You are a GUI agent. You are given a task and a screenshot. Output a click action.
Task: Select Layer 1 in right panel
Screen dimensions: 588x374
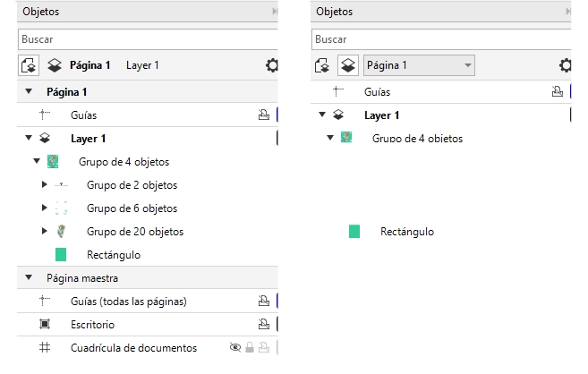(x=381, y=115)
